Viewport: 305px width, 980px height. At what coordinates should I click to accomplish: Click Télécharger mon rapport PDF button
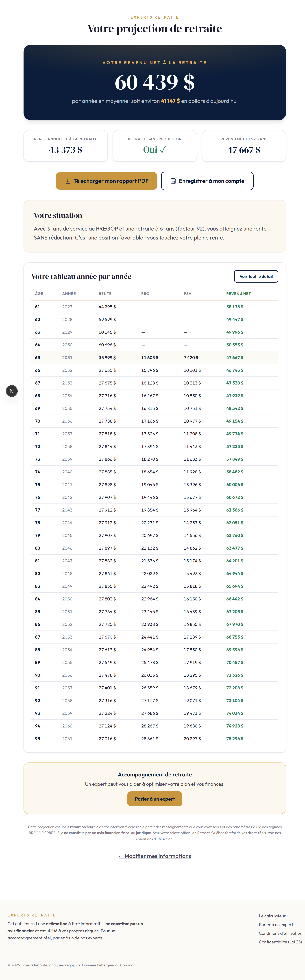click(107, 181)
